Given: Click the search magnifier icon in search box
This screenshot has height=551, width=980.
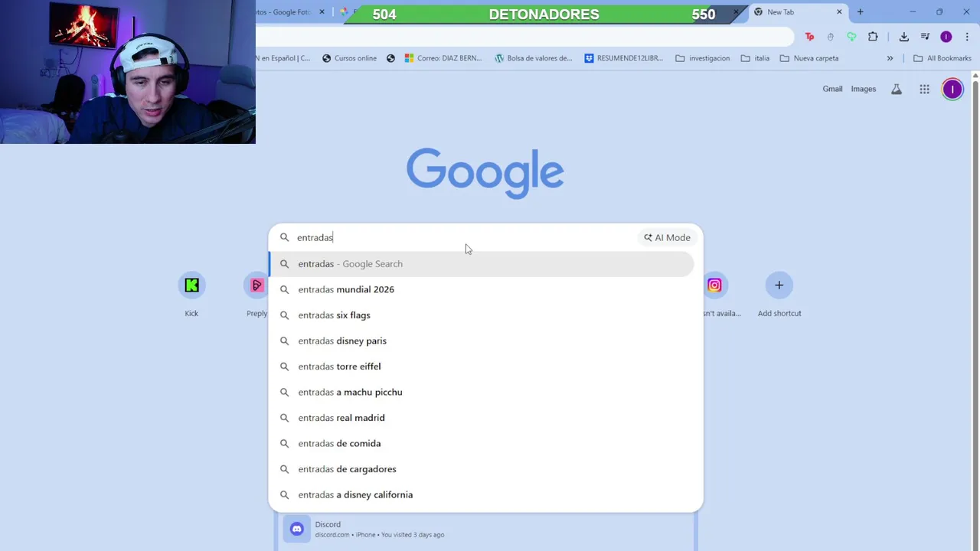Looking at the screenshot, I should (284, 237).
